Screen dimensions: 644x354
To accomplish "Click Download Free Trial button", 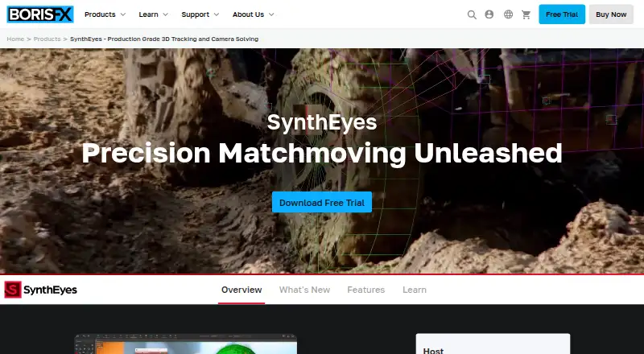I will [x=322, y=203].
